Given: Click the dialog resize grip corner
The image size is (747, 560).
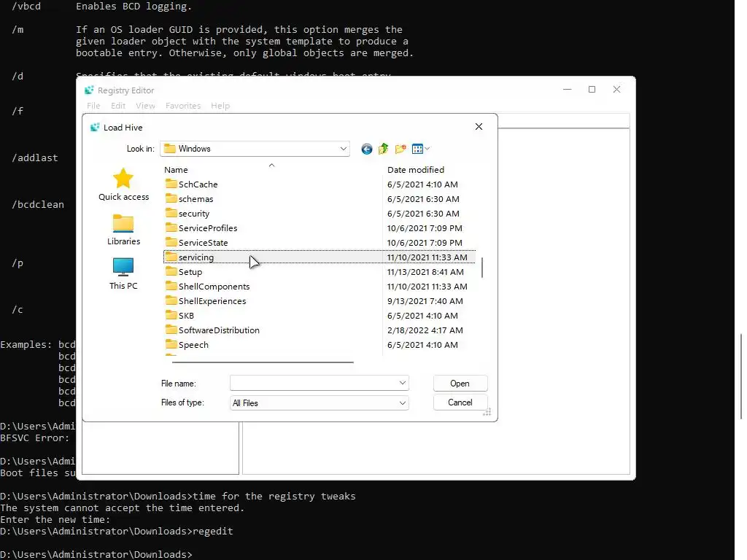Looking at the screenshot, I should pyautogui.click(x=487, y=413).
